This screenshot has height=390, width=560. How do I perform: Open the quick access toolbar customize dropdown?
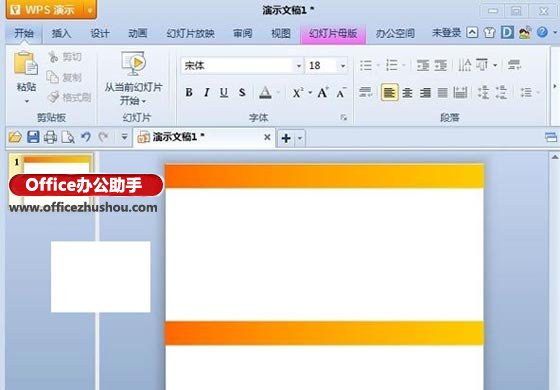point(124,137)
